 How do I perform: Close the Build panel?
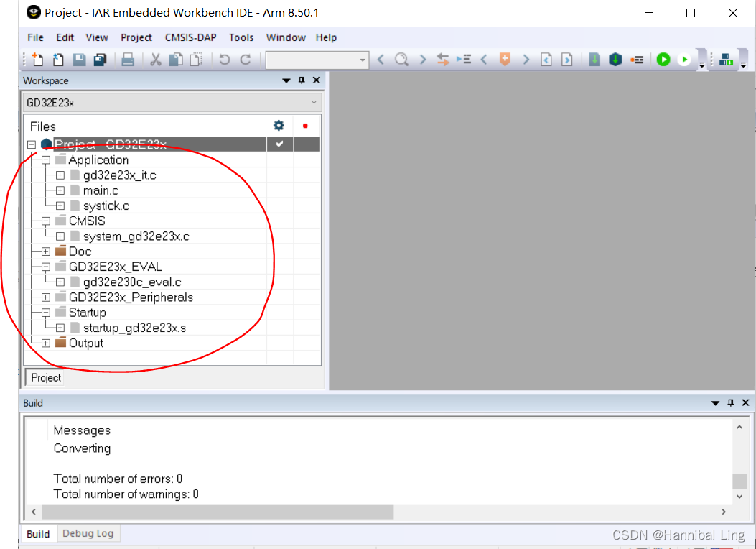tap(745, 402)
